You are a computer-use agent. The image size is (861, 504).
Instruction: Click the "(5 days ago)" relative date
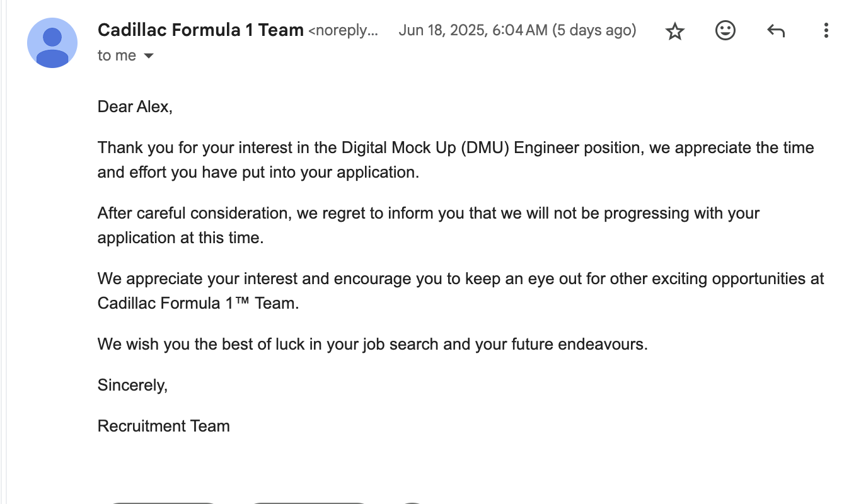pyautogui.click(x=594, y=30)
